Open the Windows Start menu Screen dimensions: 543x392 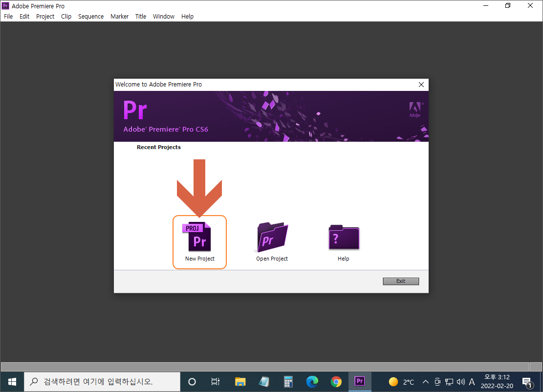pyautogui.click(x=12, y=382)
